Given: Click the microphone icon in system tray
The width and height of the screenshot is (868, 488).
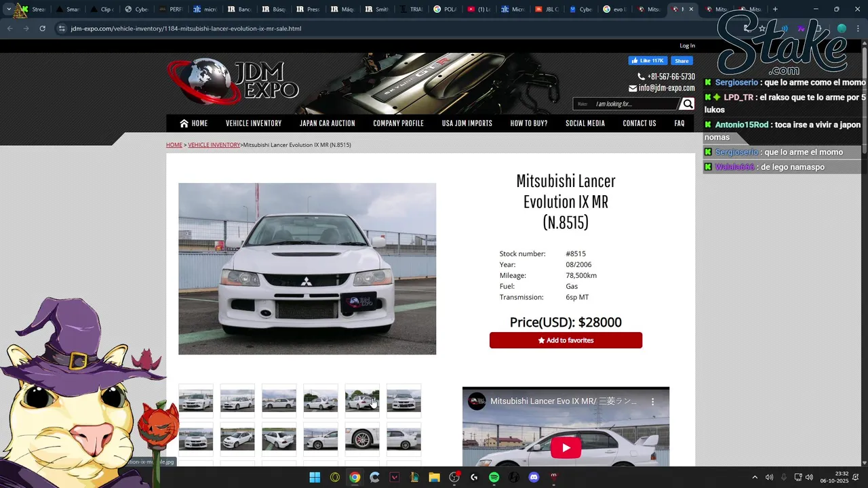Looking at the screenshot, I should pyautogui.click(x=784, y=477).
